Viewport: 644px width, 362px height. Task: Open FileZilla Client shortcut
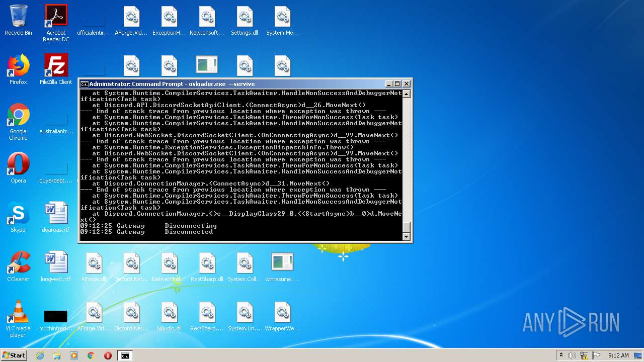click(56, 70)
